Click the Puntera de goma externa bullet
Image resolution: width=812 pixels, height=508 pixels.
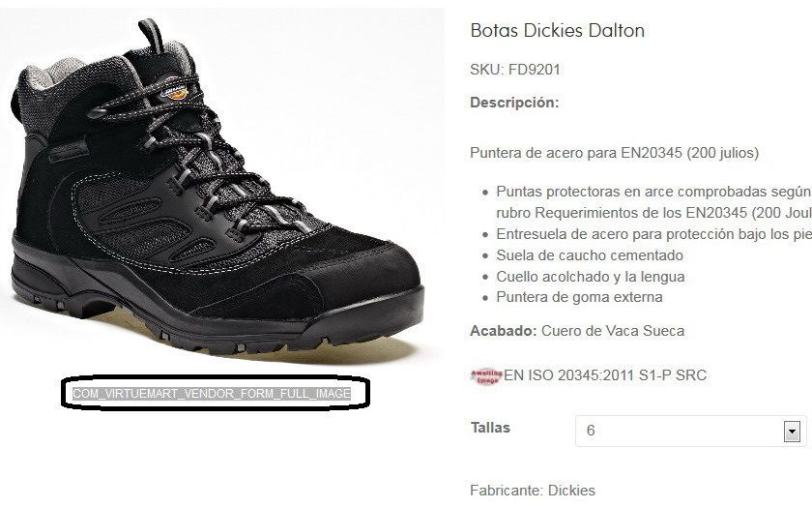coord(579,297)
